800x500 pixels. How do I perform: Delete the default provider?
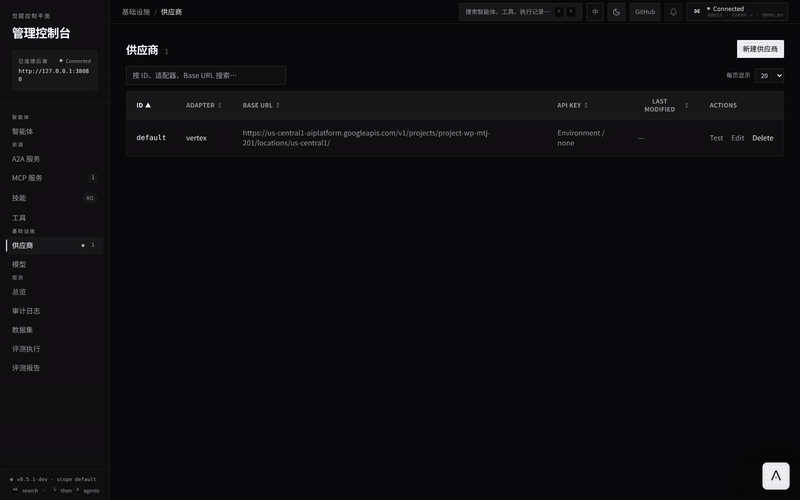click(762, 138)
